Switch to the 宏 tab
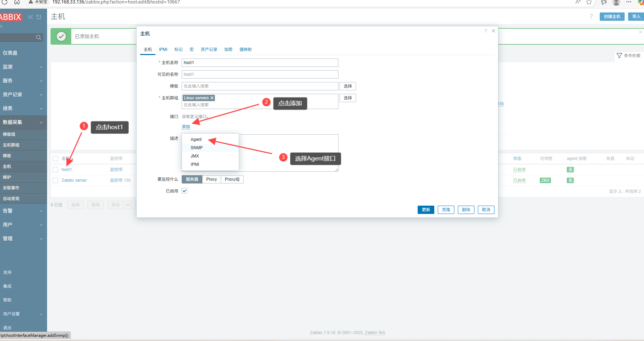Image resolution: width=644 pixels, height=341 pixels. (x=191, y=50)
